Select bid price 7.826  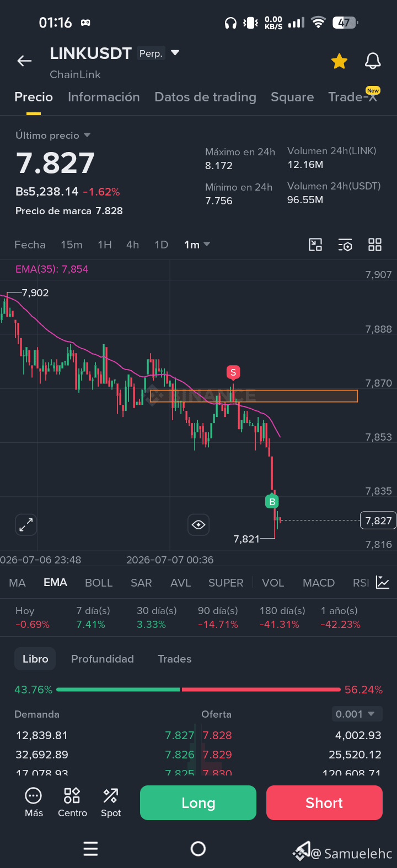[180, 755]
